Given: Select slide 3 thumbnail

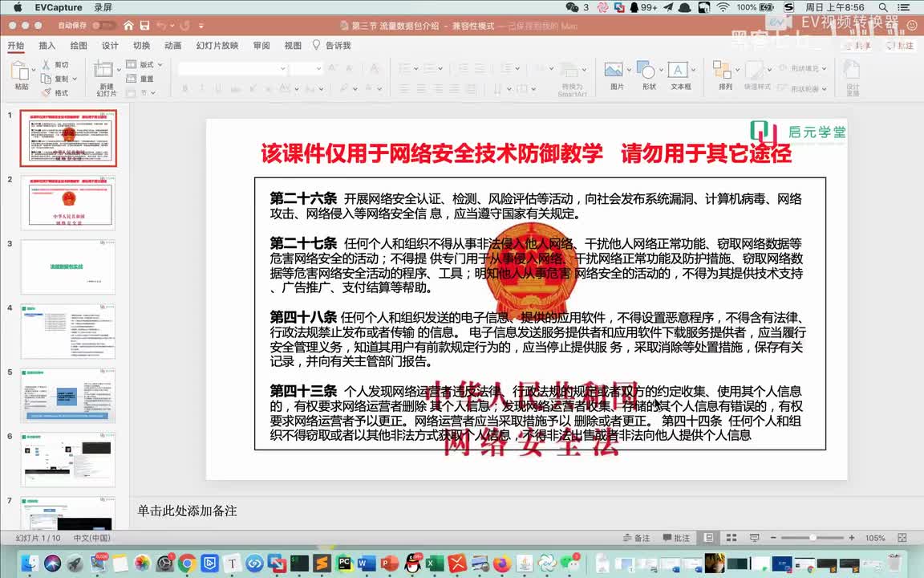Looking at the screenshot, I should [68, 267].
